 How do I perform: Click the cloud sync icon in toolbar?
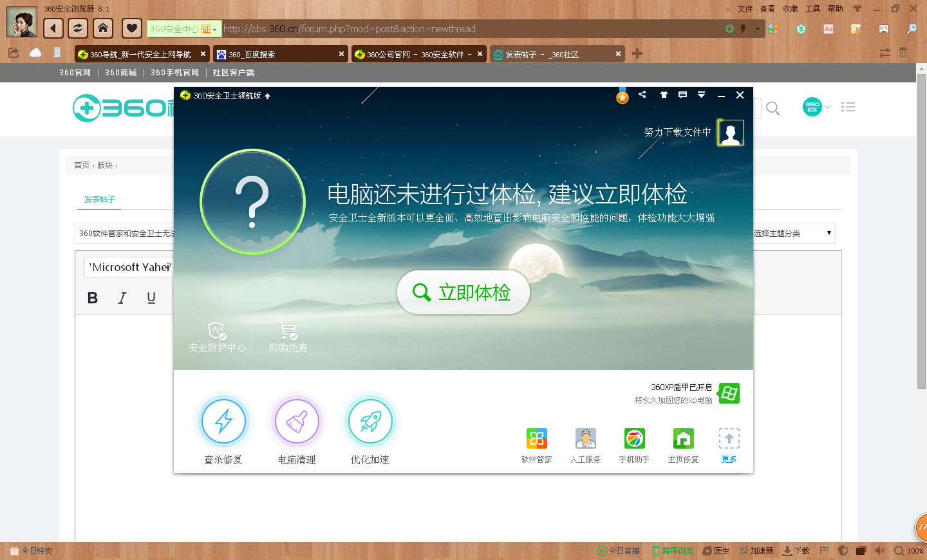pos(35,53)
